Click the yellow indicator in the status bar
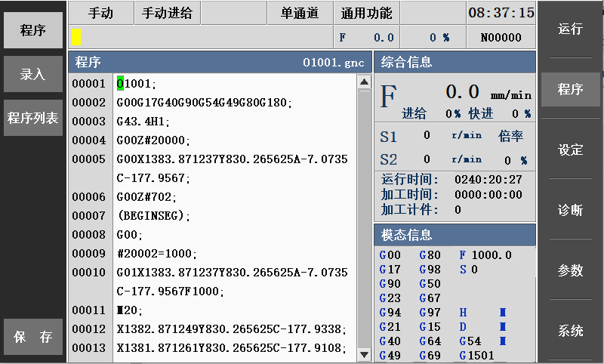Viewport: 604px width, 364px height. click(76, 36)
